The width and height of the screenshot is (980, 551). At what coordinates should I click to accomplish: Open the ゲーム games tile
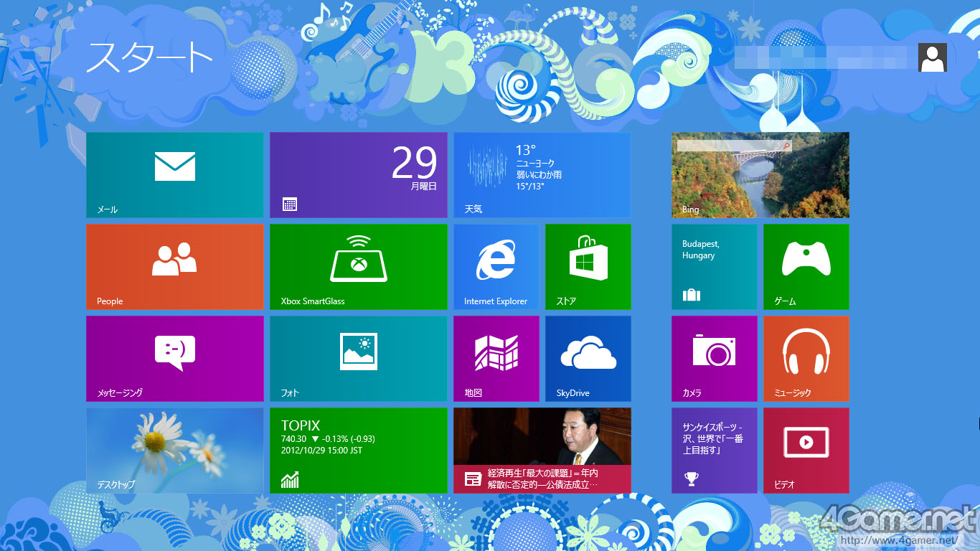(x=806, y=267)
